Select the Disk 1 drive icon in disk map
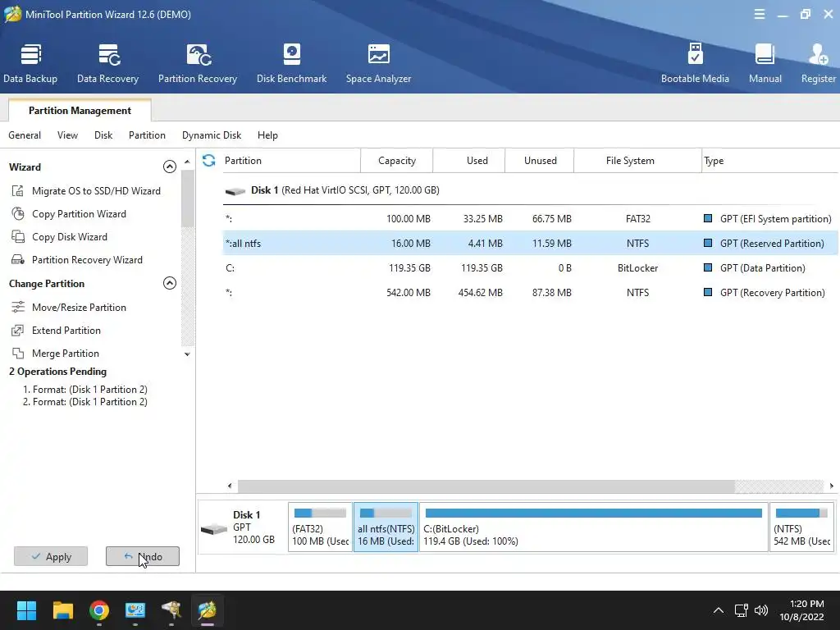840x630 pixels. pyautogui.click(x=214, y=529)
